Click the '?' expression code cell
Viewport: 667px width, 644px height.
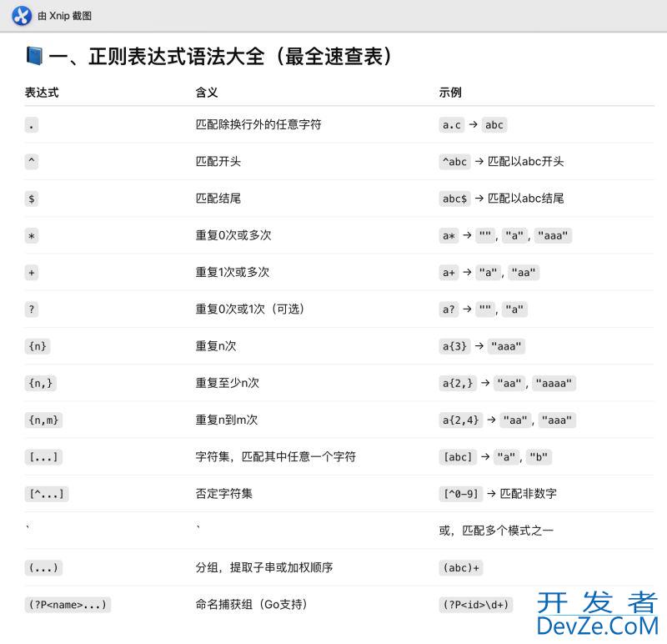[32, 309]
